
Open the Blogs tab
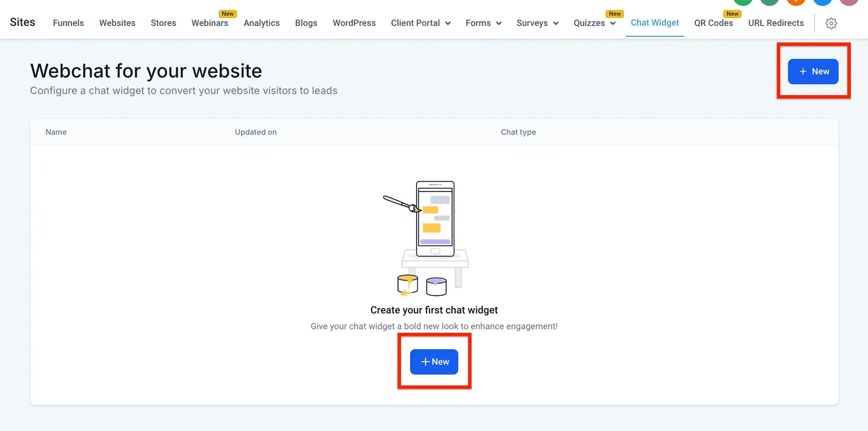pyautogui.click(x=306, y=23)
